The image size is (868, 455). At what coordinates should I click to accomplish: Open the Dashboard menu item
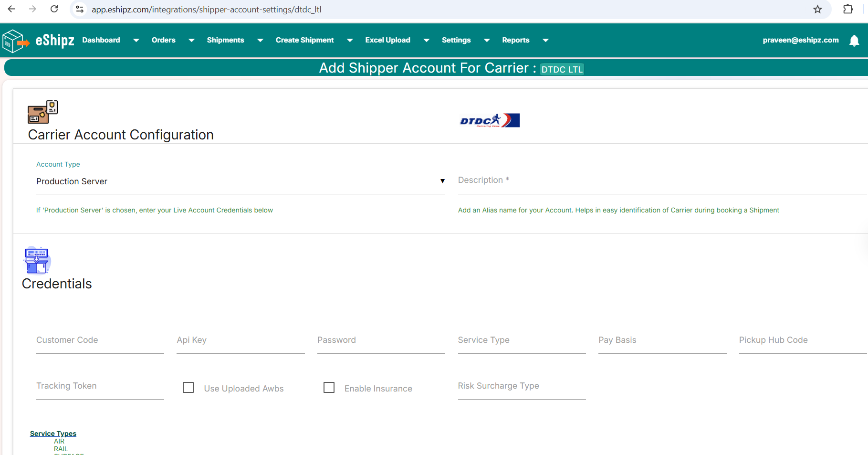(101, 40)
